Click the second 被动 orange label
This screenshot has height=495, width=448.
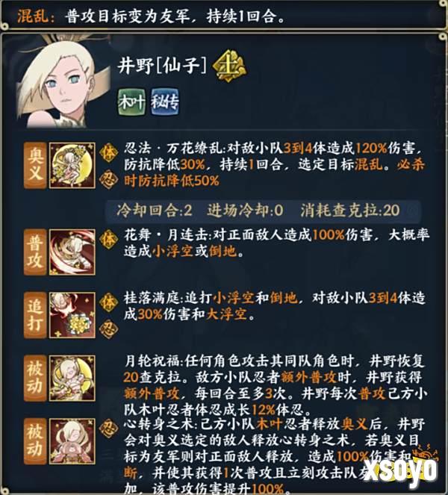click(35, 441)
